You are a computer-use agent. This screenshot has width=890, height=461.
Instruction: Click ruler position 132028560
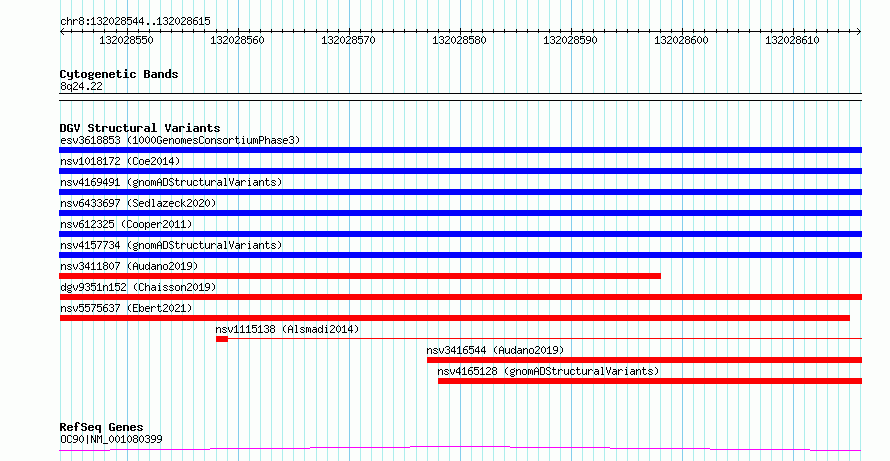[237, 40]
